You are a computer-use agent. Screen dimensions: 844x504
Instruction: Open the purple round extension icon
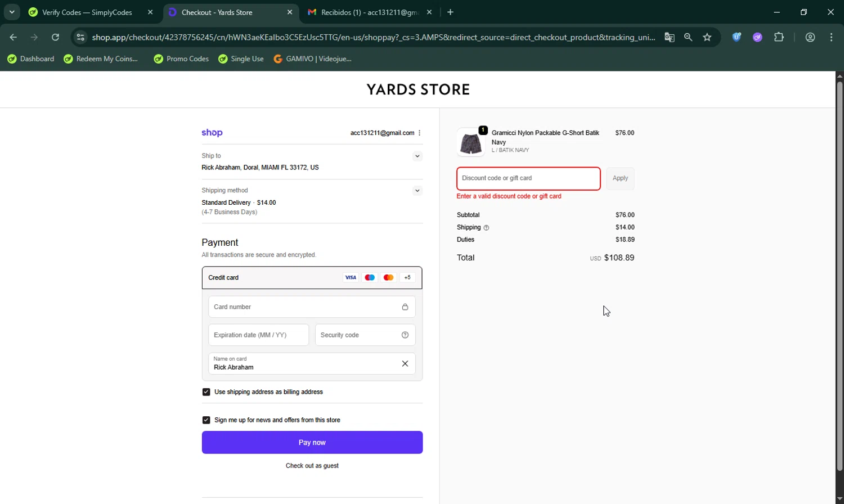pyautogui.click(x=757, y=37)
